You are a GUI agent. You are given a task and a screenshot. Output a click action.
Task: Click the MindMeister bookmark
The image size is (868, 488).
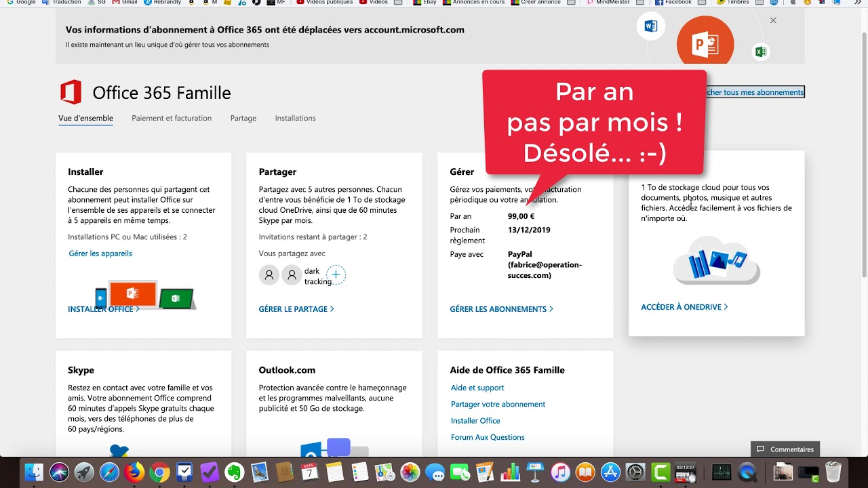(x=609, y=2)
